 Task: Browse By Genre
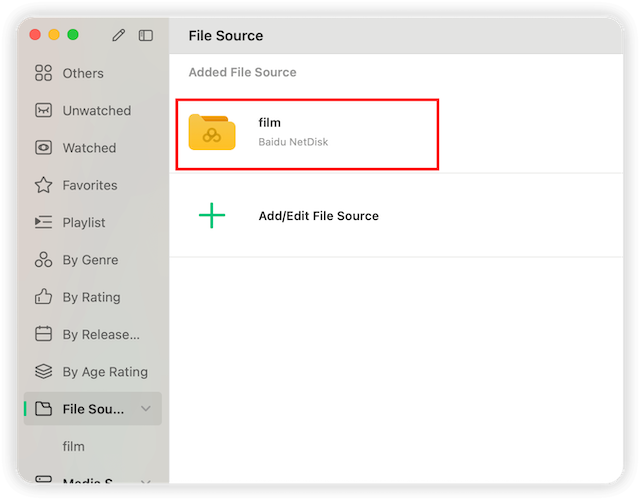pos(89,260)
